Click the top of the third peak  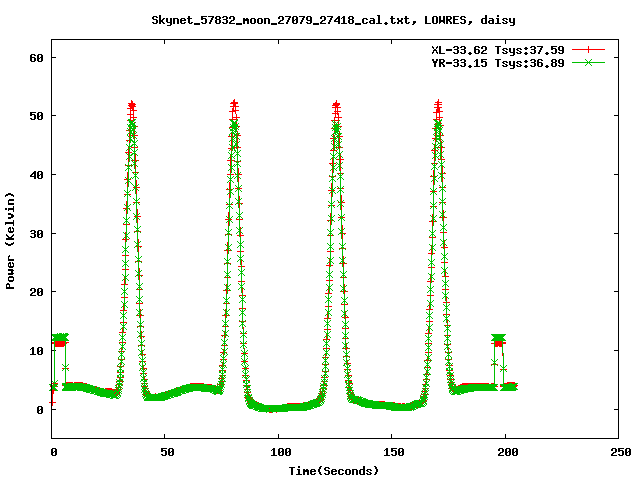(x=336, y=105)
